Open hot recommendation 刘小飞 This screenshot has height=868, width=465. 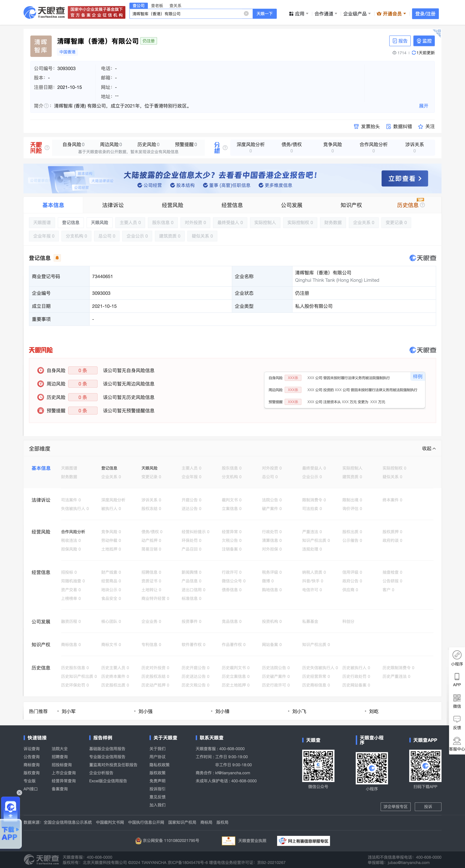[299, 711]
